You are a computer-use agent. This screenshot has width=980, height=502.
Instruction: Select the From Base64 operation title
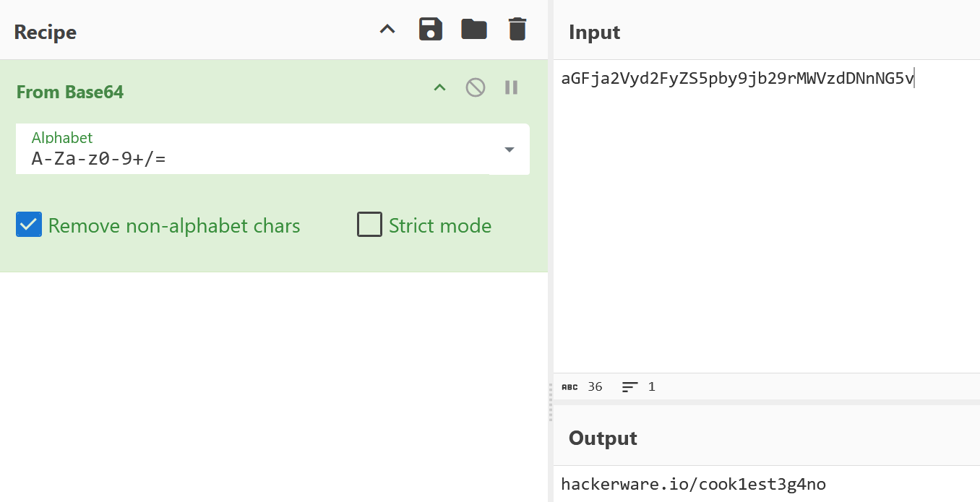(70, 92)
